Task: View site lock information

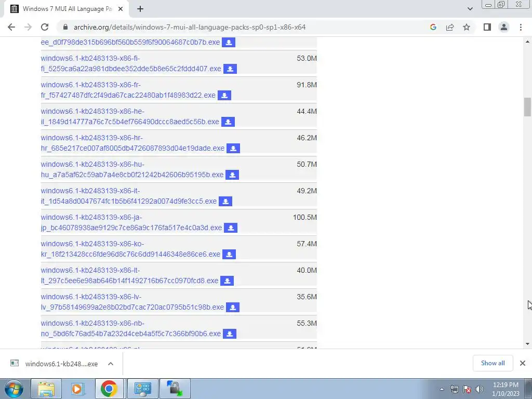Action: tap(65, 27)
